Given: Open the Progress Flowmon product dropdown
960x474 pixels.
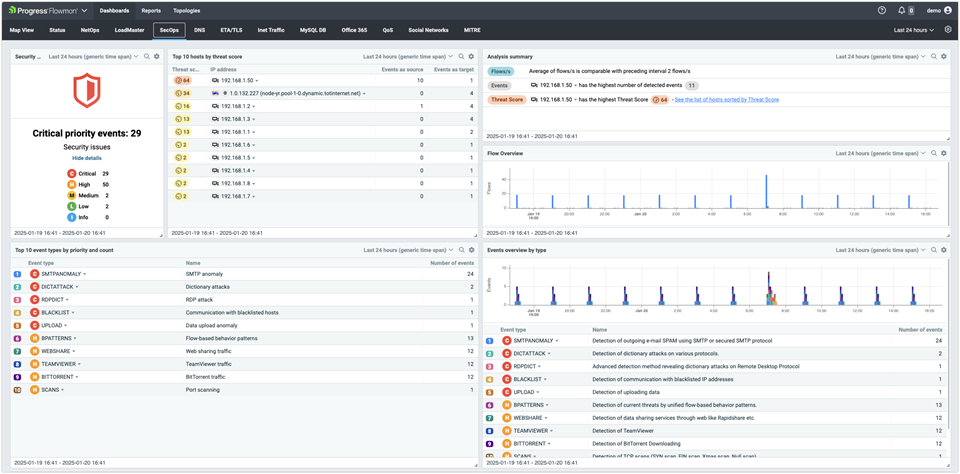Looking at the screenshot, I should point(83,10).
